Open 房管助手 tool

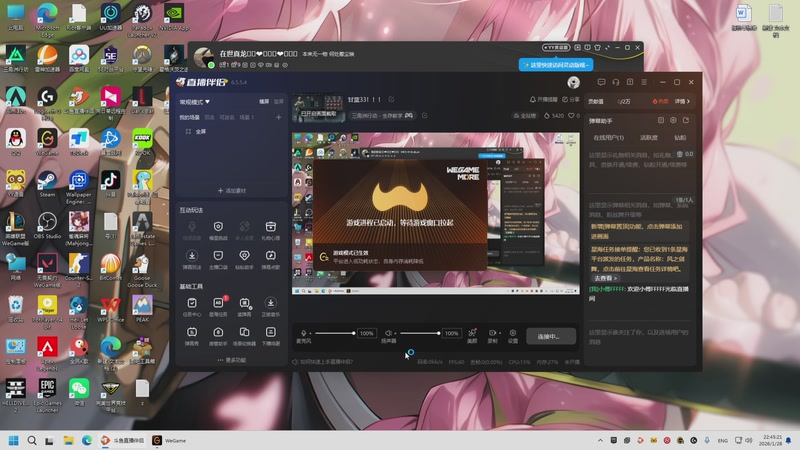tap(218, 336)
